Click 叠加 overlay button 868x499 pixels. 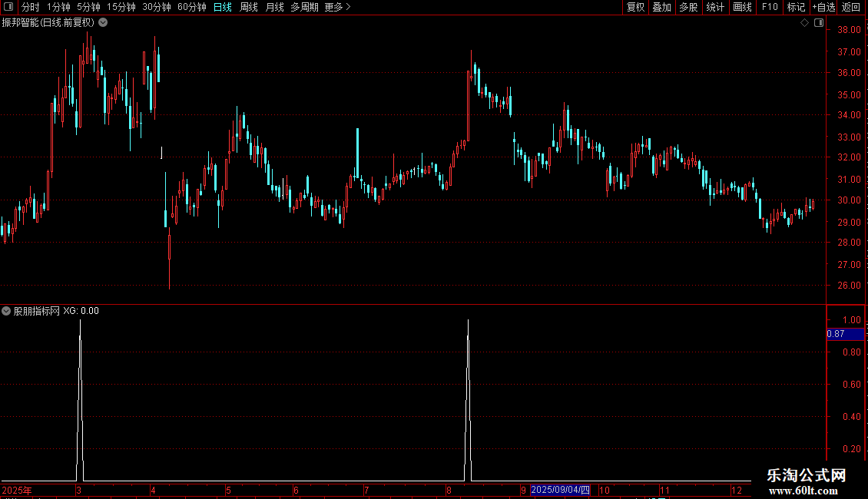tap(662, 7)
